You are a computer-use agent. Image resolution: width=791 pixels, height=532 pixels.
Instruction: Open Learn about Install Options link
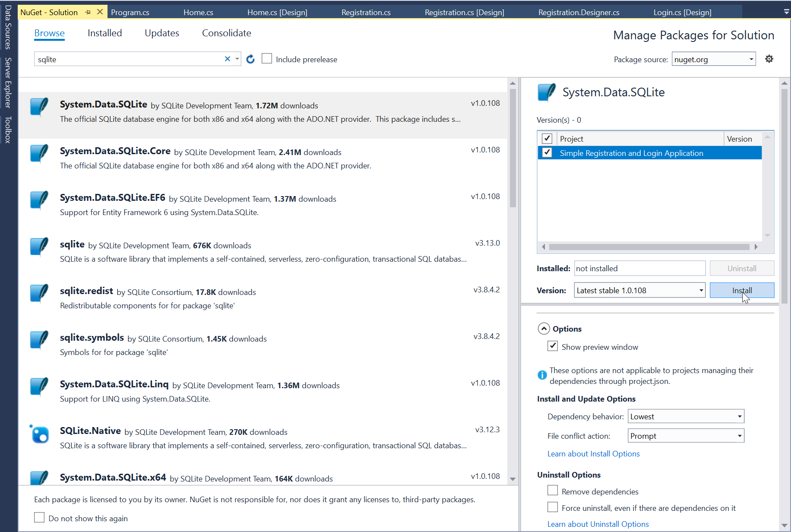tap(593, 453)
